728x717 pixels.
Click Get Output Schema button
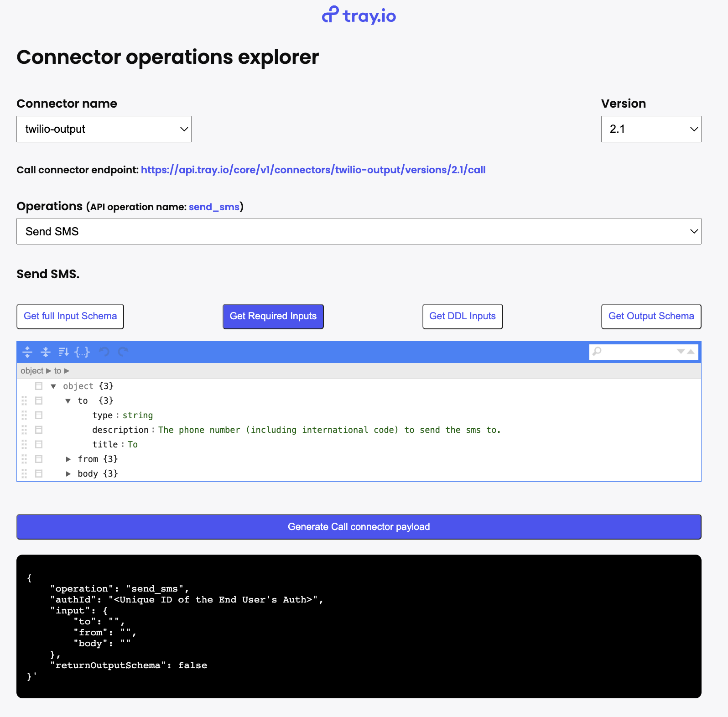[x=651, y=317]
